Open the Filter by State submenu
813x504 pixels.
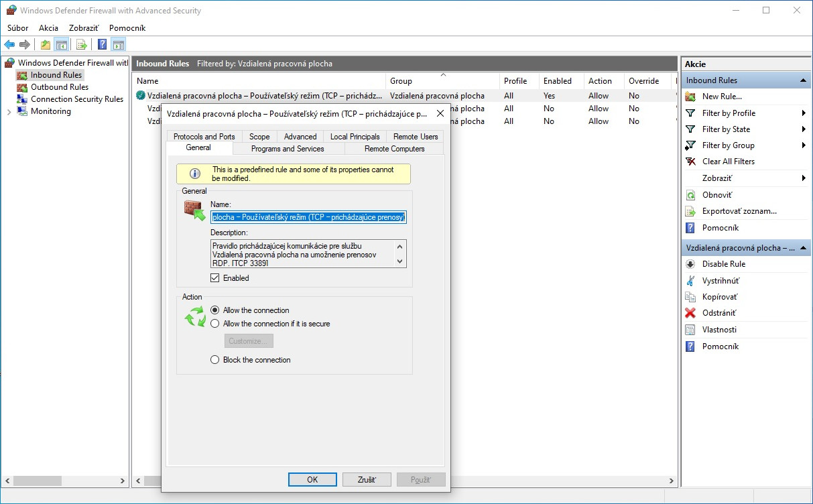tap(745, 129)
